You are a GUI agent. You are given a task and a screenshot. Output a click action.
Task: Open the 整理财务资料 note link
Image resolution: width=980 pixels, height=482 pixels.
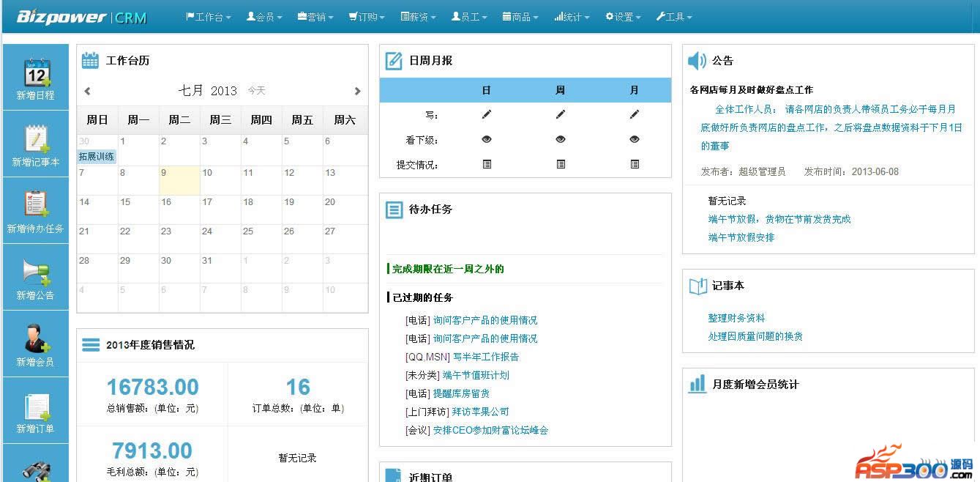coord(736,318)
